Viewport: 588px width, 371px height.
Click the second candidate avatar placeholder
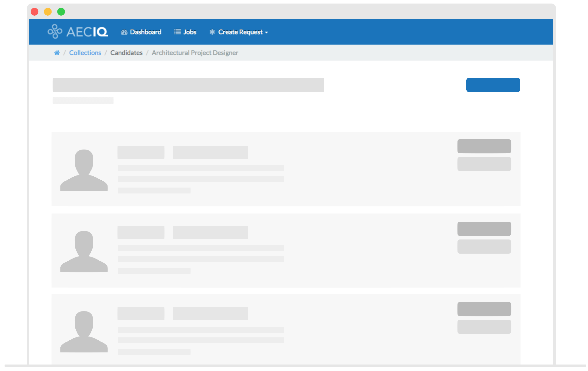pos(84,252)
